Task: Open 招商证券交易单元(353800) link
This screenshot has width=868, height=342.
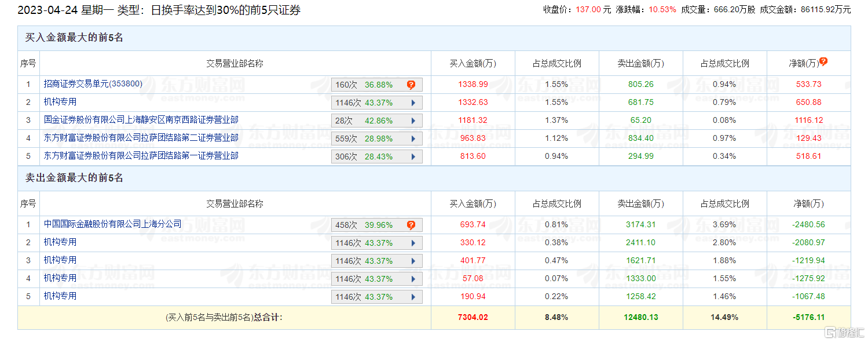Action: 93,84
